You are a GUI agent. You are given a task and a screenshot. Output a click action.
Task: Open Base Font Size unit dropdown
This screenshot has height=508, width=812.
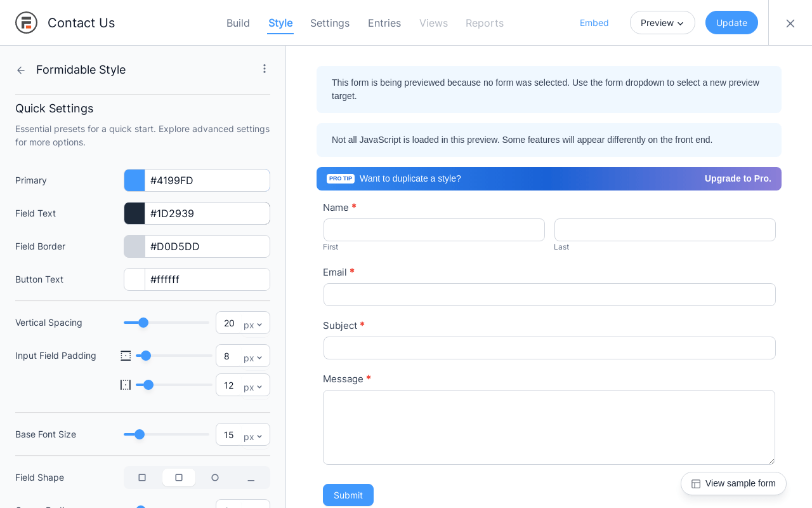(253, 437)
